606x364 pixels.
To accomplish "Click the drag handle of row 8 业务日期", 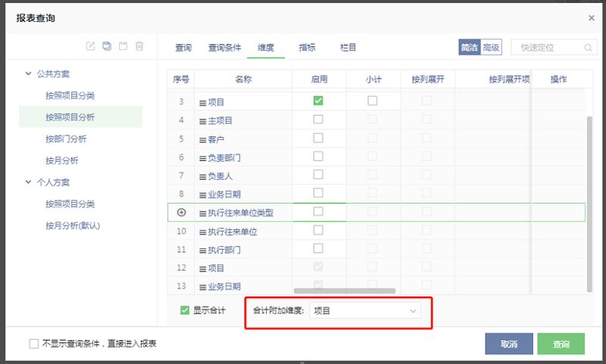I will 202,195.
